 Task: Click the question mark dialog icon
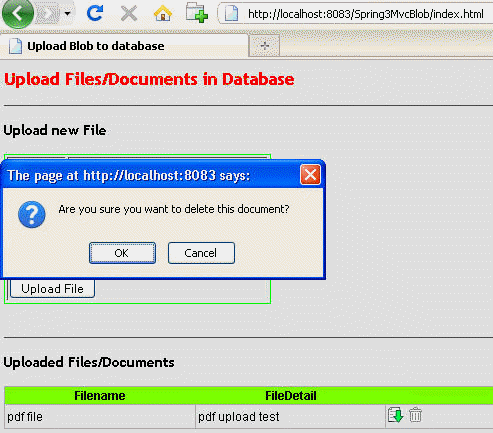(x=32, y=214)
